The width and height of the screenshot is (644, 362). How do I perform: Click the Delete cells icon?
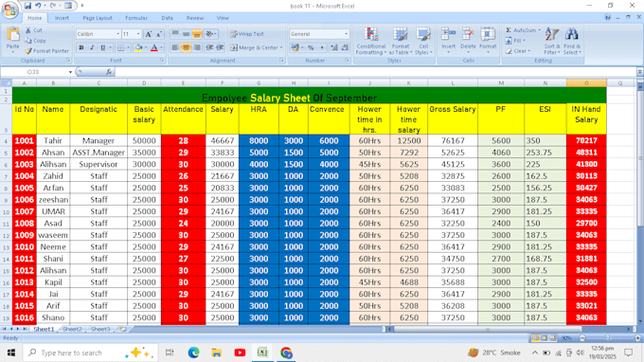468,34
